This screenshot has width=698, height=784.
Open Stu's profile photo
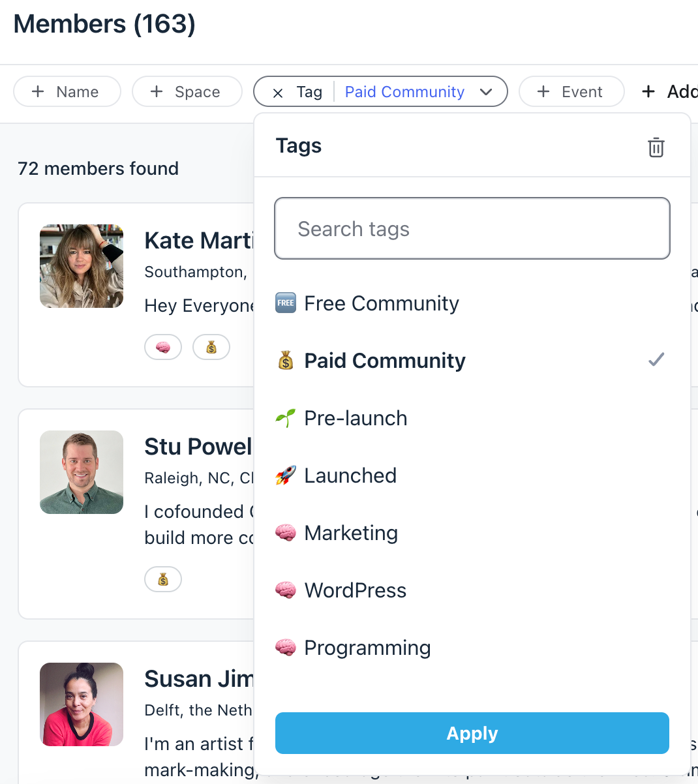(x=82, y=472)
